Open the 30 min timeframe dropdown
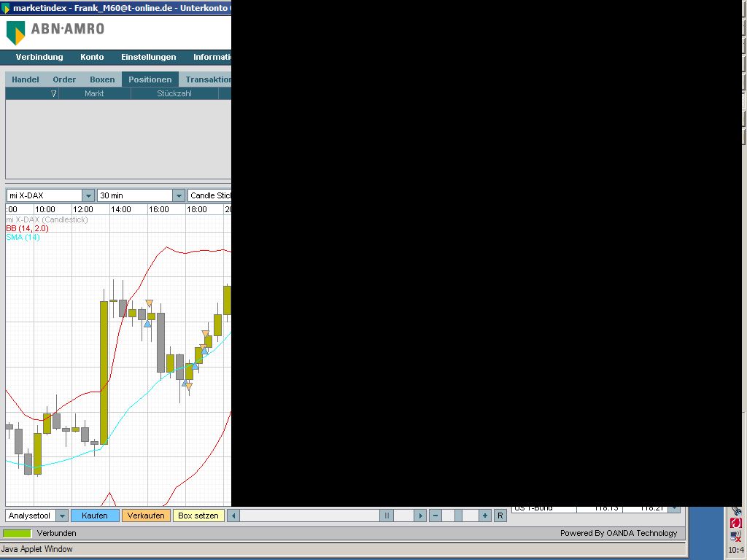 pos(179,195)
